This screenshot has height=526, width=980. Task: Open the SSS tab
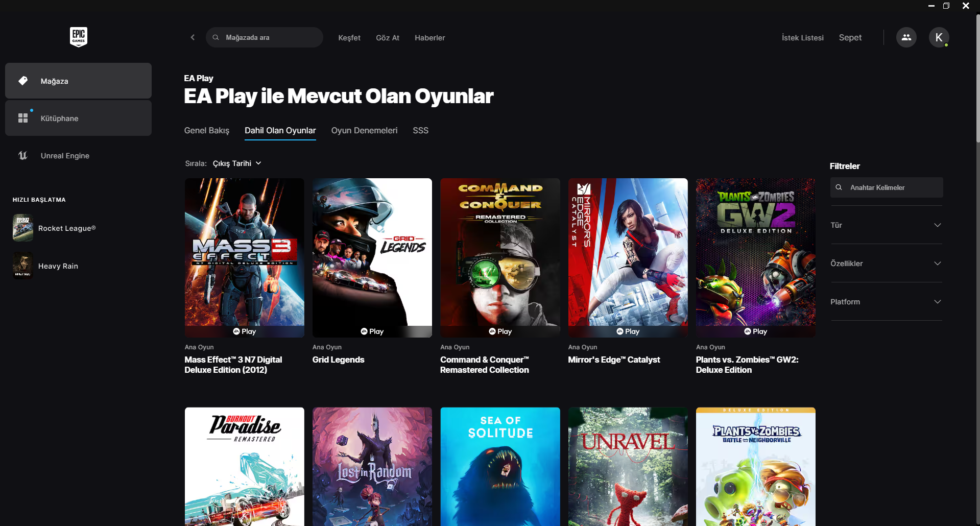coord(421,131)
